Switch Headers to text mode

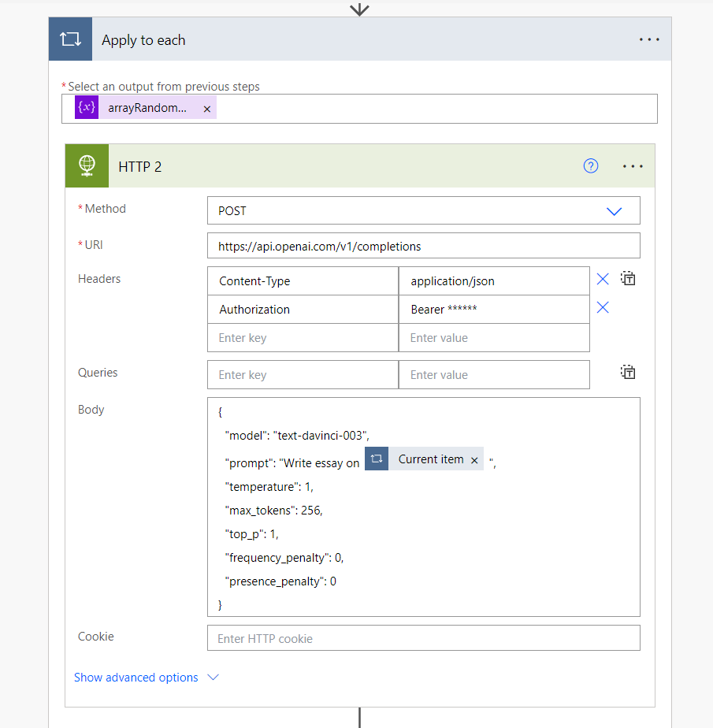pos(628,279)
